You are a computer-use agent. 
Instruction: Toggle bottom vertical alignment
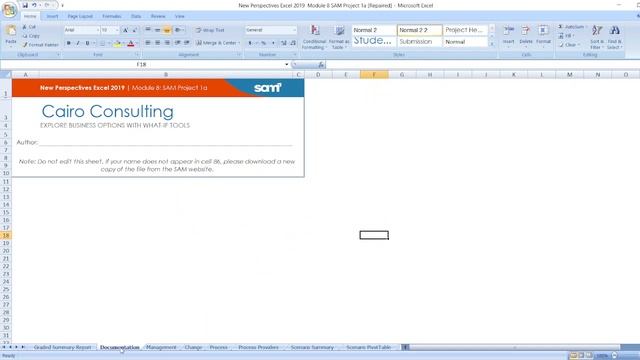pos(167,30)
